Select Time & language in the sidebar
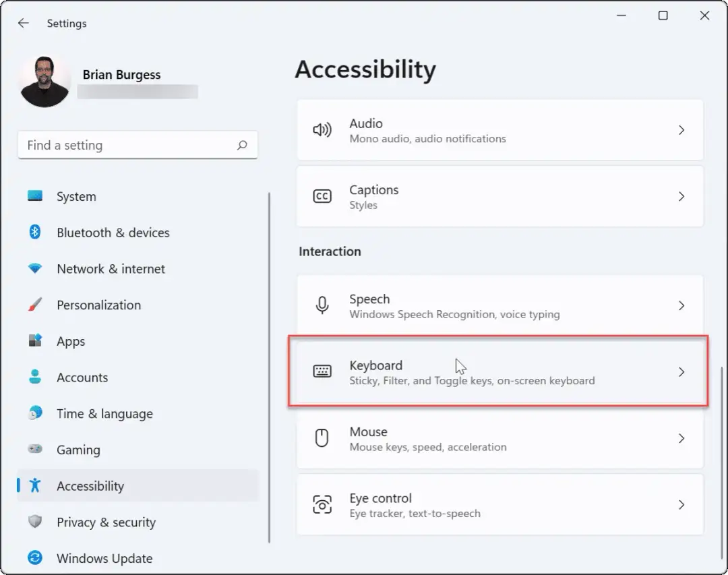Screen dimensions: 728x575 pyautogui.click(x=104, y=413)
